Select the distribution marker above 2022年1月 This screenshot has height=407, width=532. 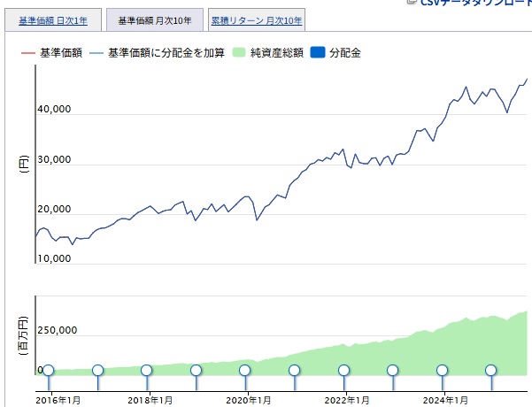(343, 371)
